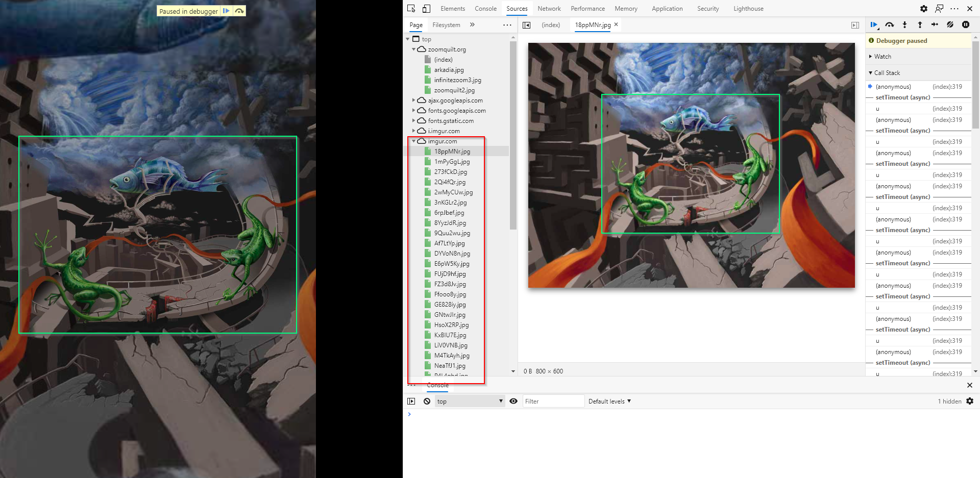980x478 pixels.
Task: Open the top context dropdown in console
Action: (470, 401)
